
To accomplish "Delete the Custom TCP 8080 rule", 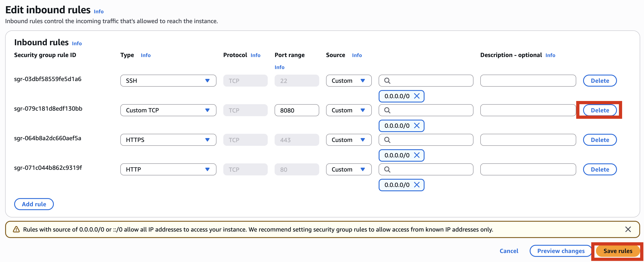I will click(600, 110).
